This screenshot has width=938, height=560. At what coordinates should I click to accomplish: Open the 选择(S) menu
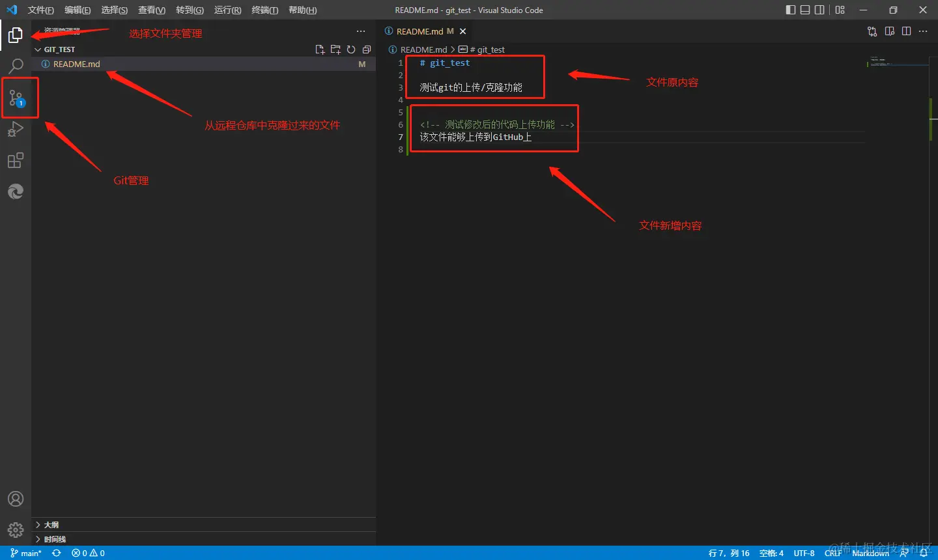pyautogui.click(x=115, y=10)
